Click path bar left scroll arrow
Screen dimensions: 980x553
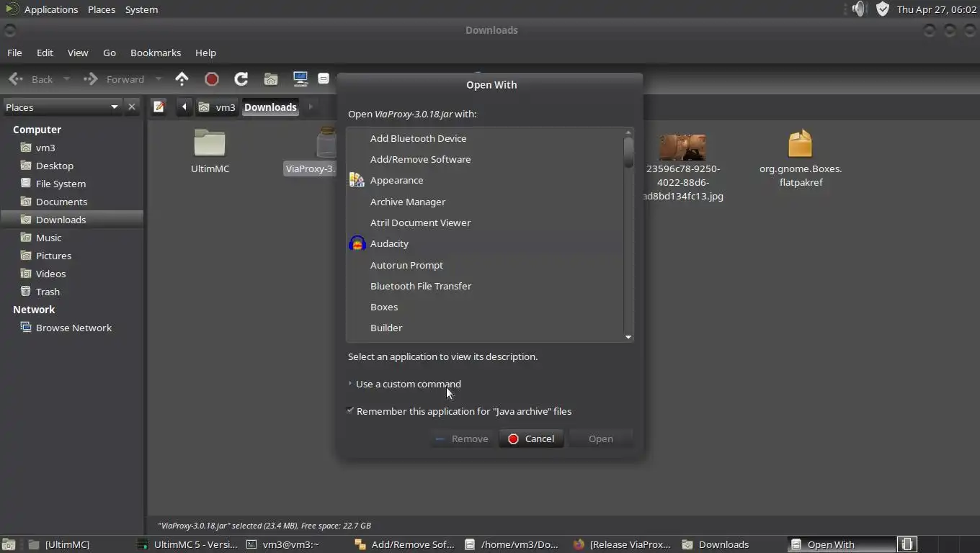pos(184,107)
